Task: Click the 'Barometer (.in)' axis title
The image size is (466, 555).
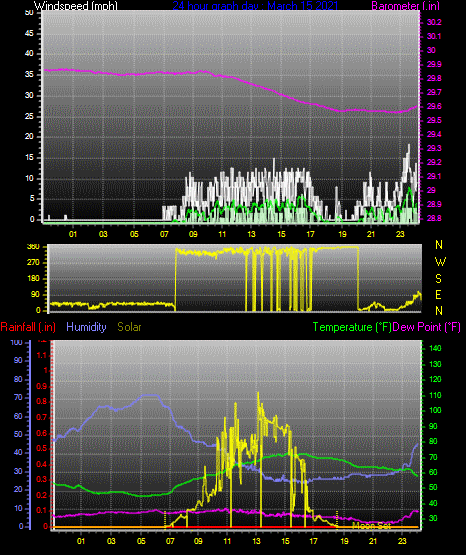Action: click(x=406, y=6)
